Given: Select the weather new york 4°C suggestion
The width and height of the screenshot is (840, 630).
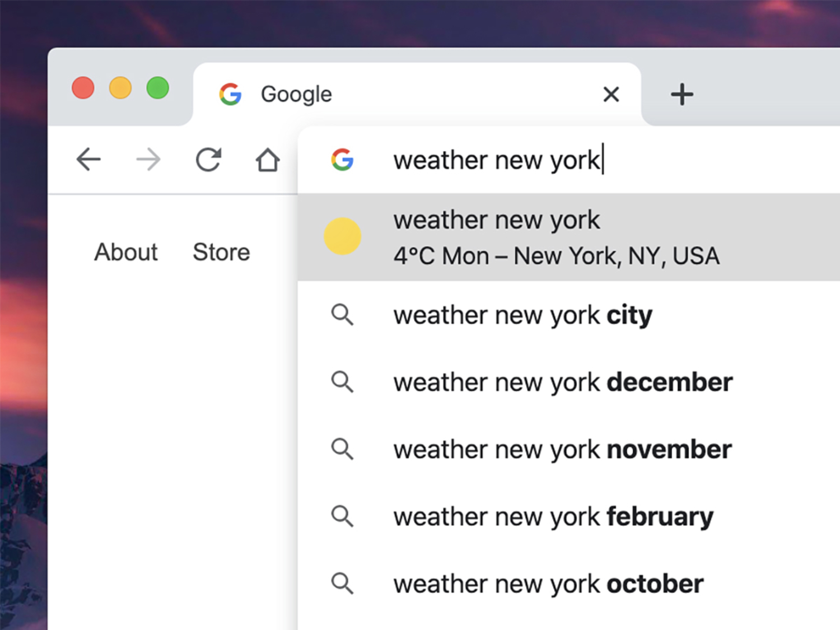Looking at the screenshot, I should (556, 237).
